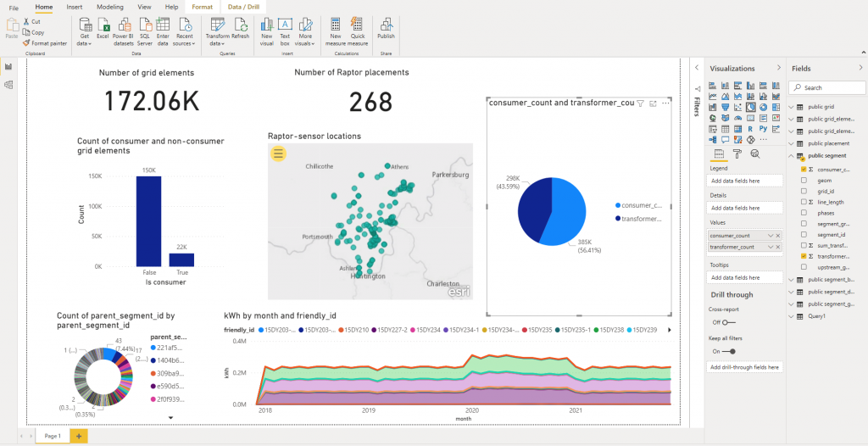The height and width of the screenshot is (446, 868).
Task: Open the Analytics pane tab
Action: [754, 154]
